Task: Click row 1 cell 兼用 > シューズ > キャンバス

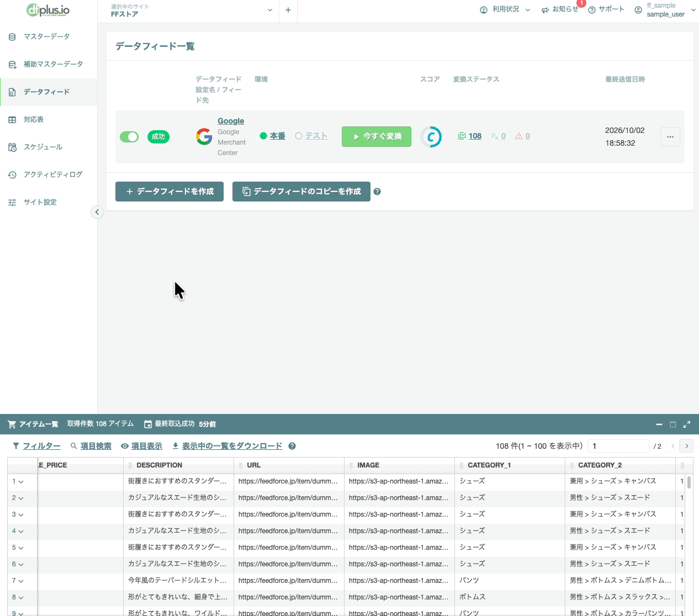Action: [x=620, y=481]
